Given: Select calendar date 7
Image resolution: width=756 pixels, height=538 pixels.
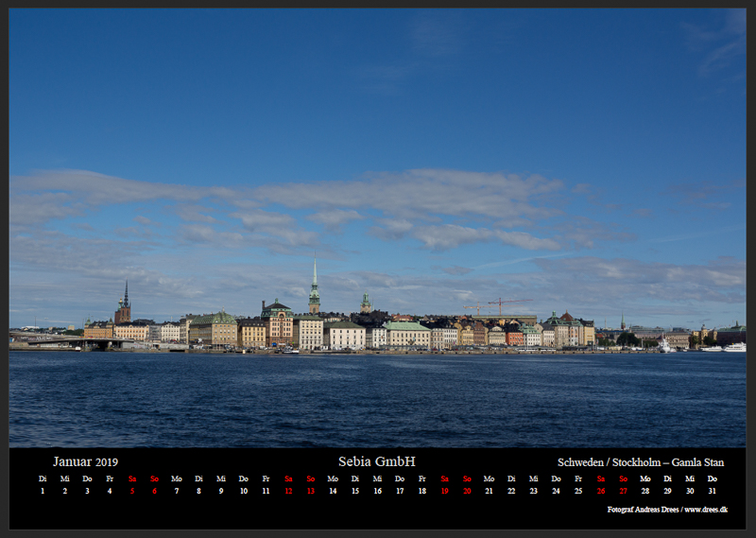Looking at the screenshot, I should (x=177, y=491).
